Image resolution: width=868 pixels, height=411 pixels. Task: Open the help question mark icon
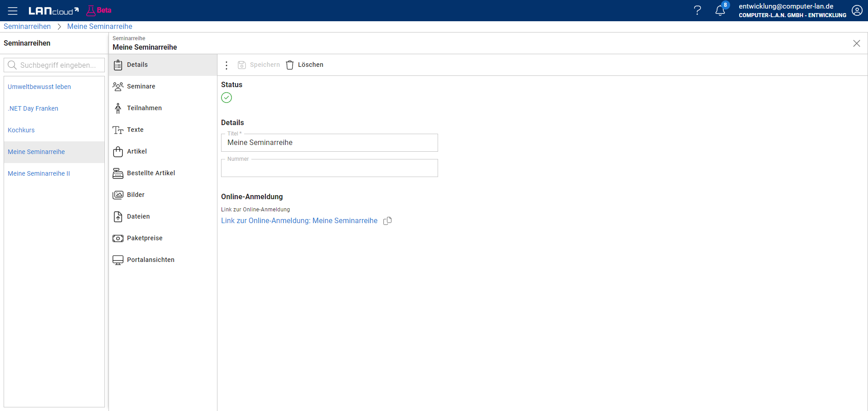(x=698, y=10)
